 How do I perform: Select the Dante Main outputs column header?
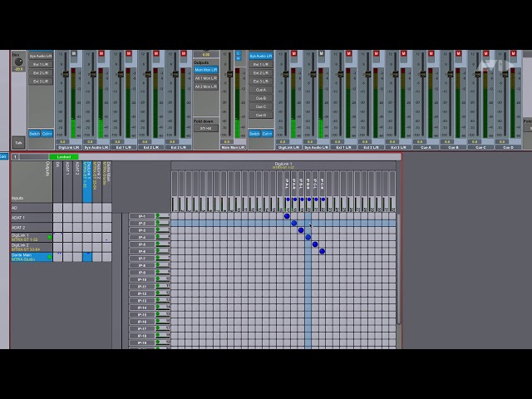(107, 182)
